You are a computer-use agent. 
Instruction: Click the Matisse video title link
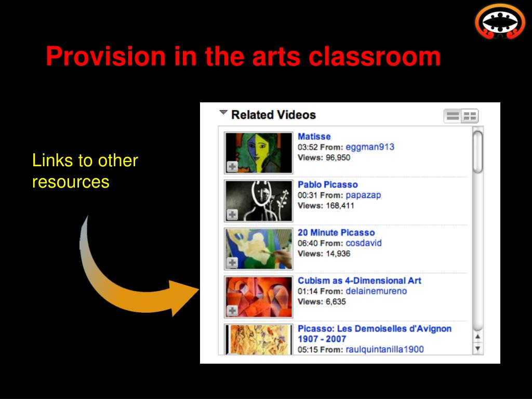(314, 137)
